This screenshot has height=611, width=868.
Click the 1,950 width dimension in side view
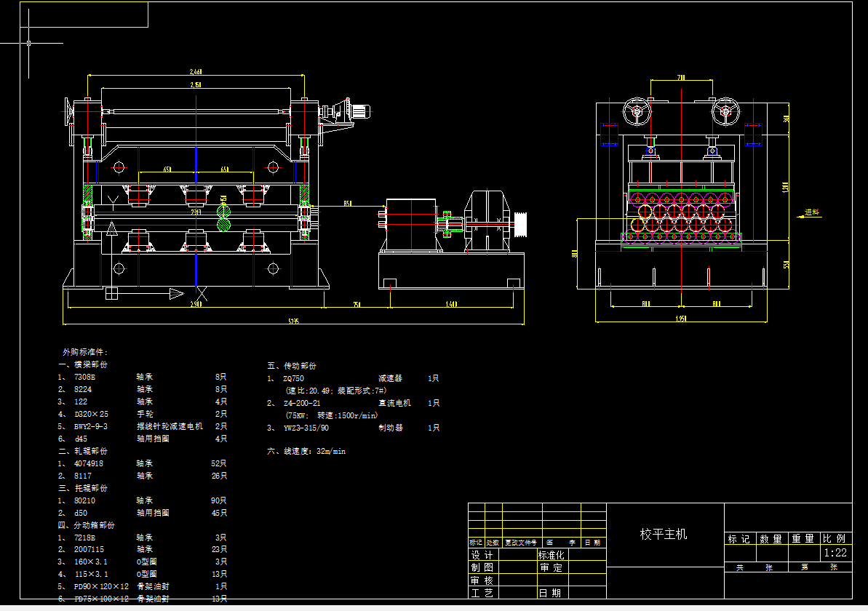click(x=680, y=318)
